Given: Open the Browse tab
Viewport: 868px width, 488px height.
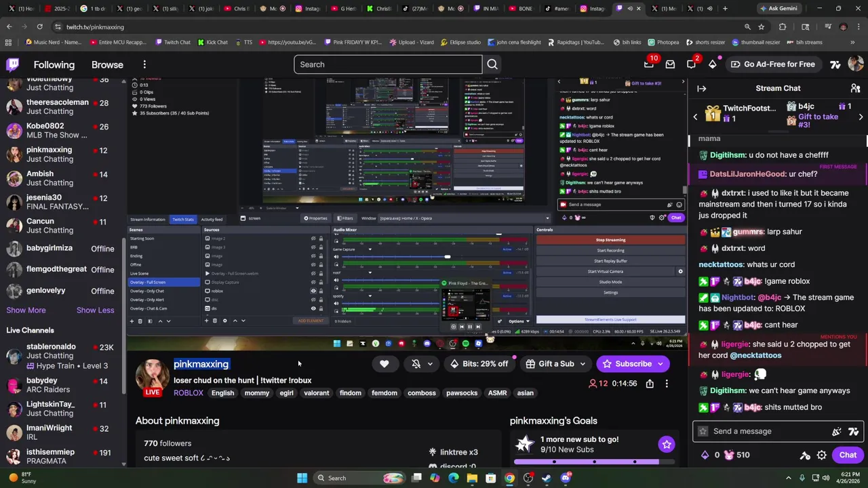Looking at the screenshot, I should pos(107,64).
